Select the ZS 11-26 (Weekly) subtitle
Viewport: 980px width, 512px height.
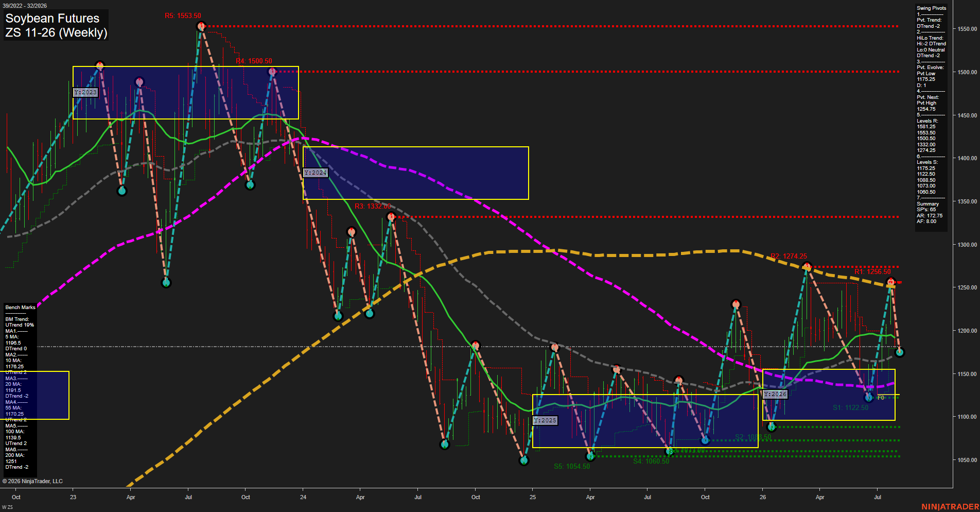pos(56,32)
